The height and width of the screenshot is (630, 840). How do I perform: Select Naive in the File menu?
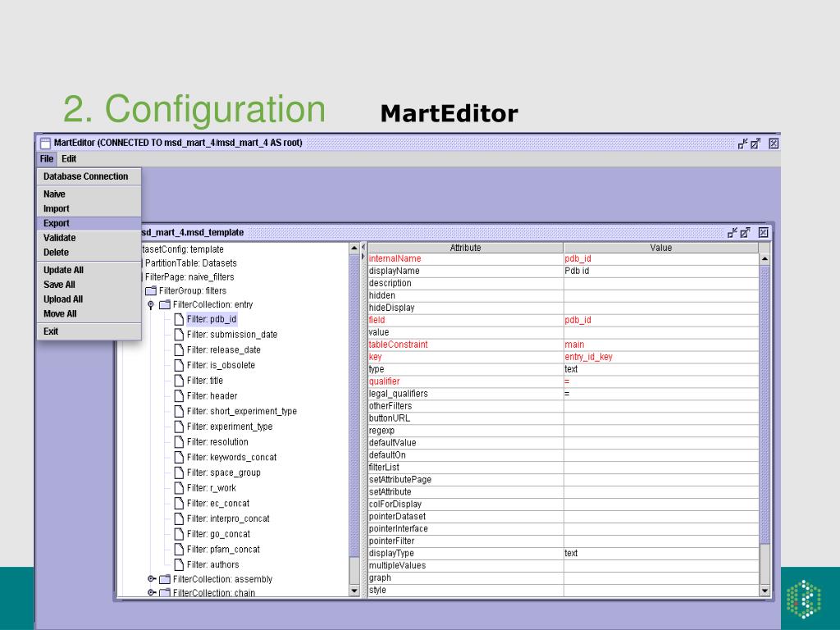(89, 194)
